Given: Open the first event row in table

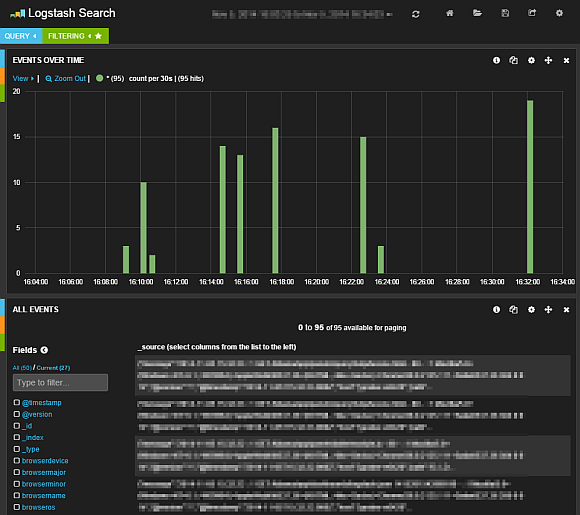Looking at the screenshot, I should pos(353,376).
